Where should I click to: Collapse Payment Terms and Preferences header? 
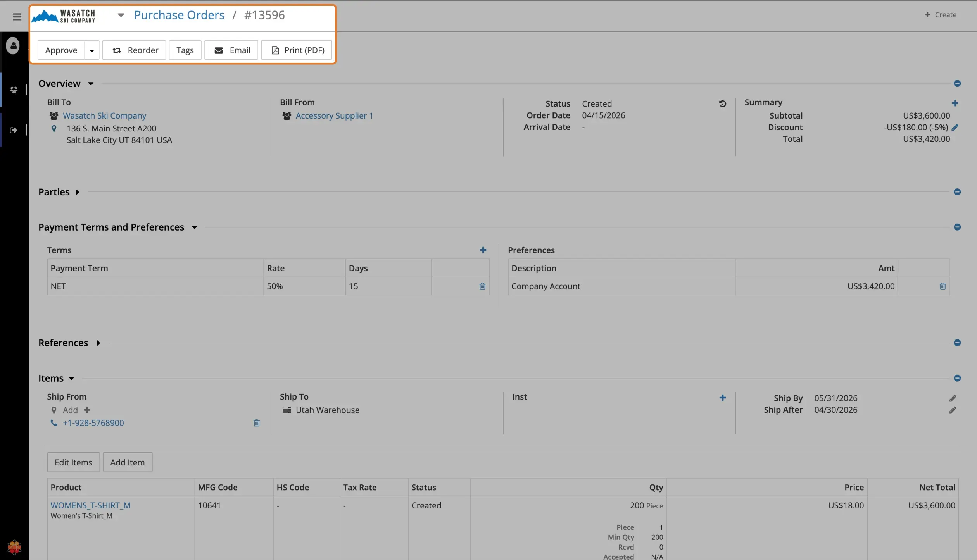[x=118, y=227]
